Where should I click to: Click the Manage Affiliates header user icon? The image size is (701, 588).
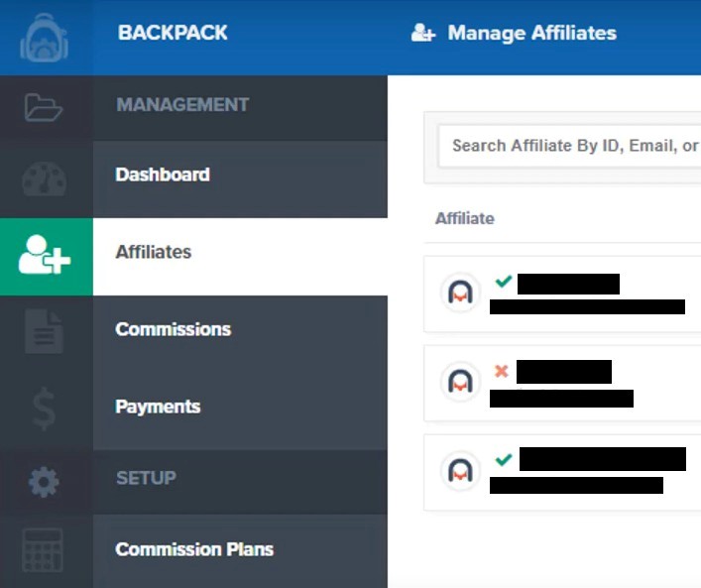pos(422,33)
